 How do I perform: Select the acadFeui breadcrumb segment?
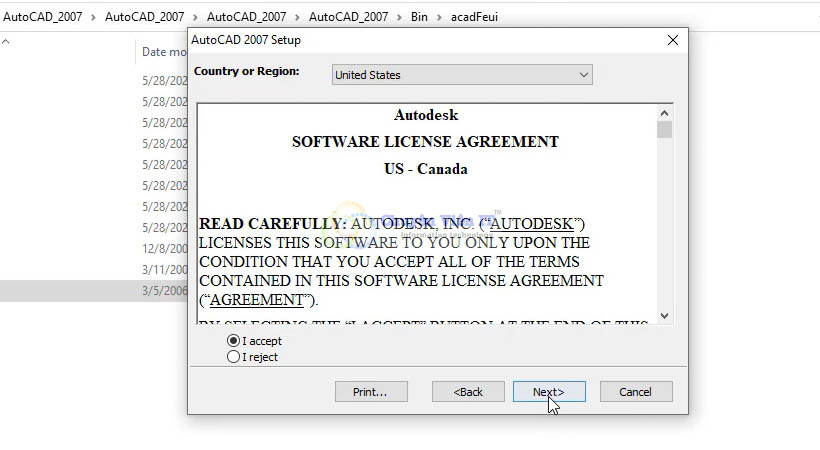[x=474, y=17]
